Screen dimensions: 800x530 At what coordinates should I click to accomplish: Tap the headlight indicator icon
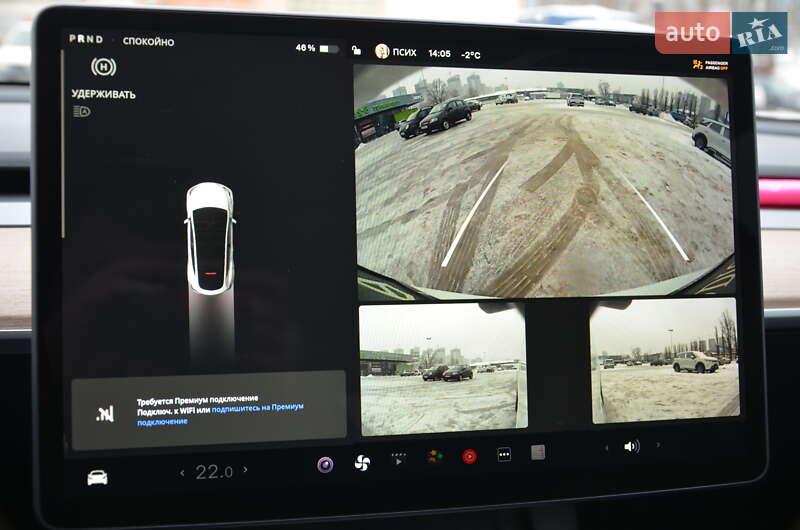pyautogui.click(x=82, y=111)
